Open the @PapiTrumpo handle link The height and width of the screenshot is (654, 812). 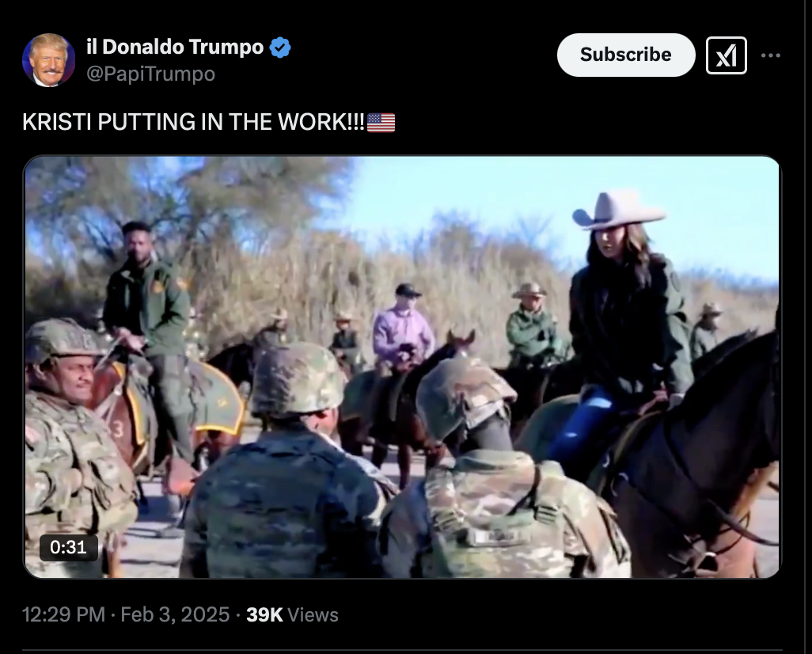tap(150, 74)
